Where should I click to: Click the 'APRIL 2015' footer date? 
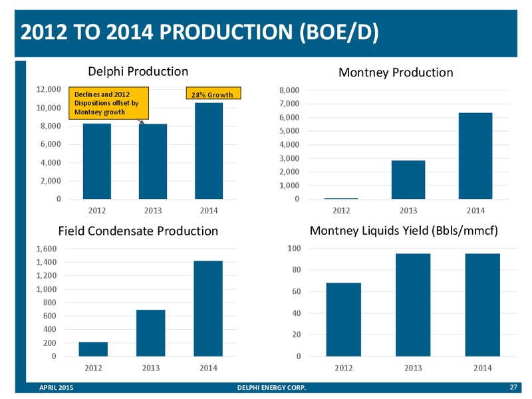57,388
